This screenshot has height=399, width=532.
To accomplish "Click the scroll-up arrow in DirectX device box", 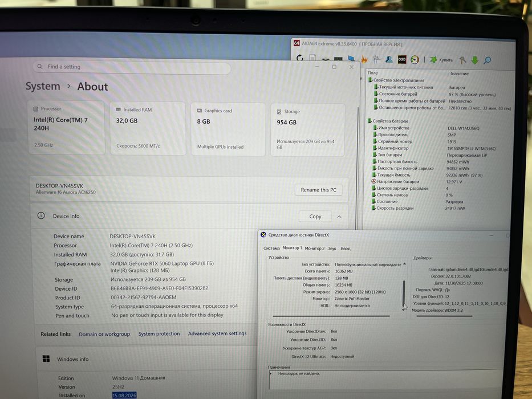I will coord(404,263).
